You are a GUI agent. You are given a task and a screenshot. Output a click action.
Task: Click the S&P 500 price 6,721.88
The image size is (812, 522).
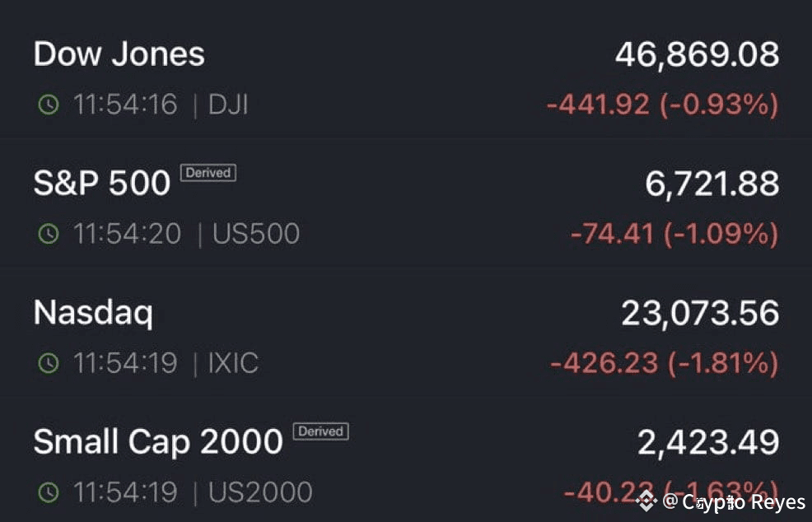(x=712, y=184)
